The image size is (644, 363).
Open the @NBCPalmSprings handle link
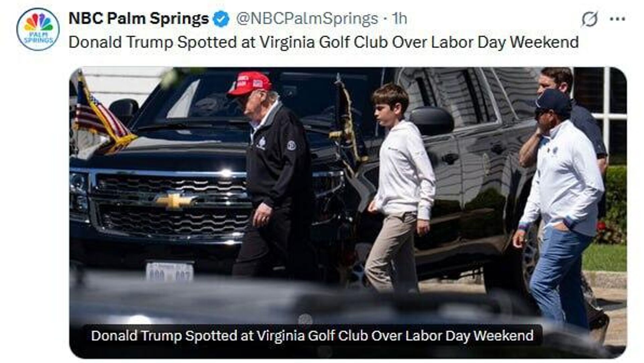coord(307,19)
